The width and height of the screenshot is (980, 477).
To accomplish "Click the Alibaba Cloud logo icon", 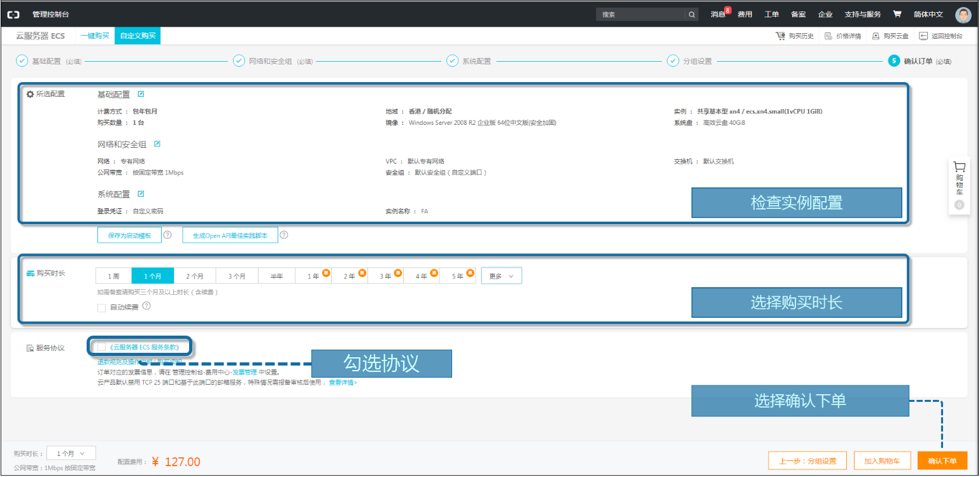I will (x=13, y=14).
